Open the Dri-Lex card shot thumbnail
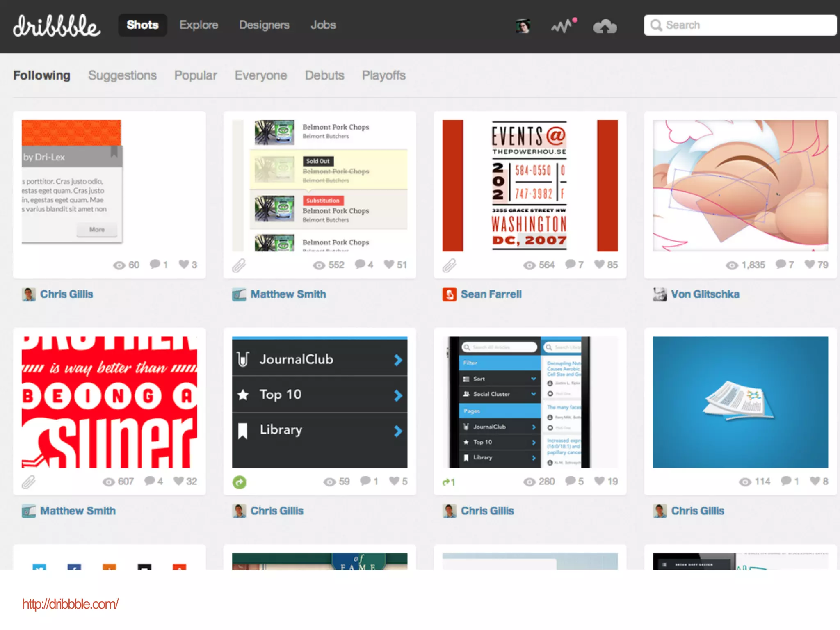Screen dimensions: 840x630 click(x=110, y=185)
